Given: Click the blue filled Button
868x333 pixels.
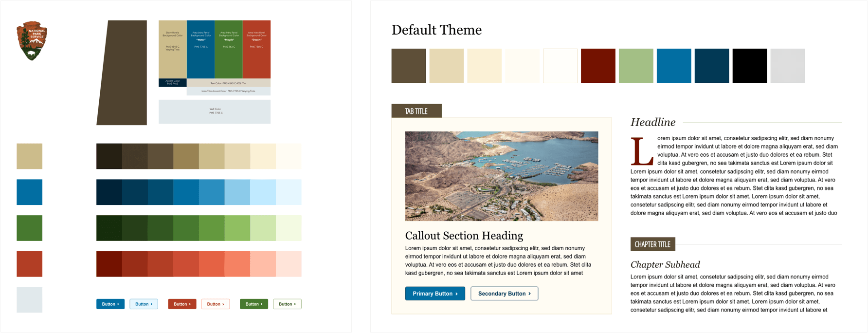Looking at the screenshot, I should click(x=110, y=304).
